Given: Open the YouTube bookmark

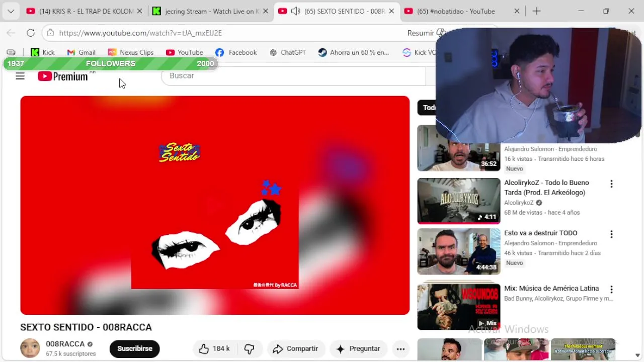Looking at the screenshot, I should pos(185,52).
